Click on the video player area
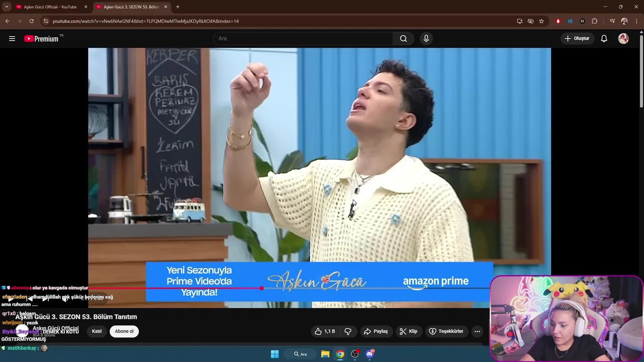This screenshot has height=362, width=644. click(x=319, y=177)
